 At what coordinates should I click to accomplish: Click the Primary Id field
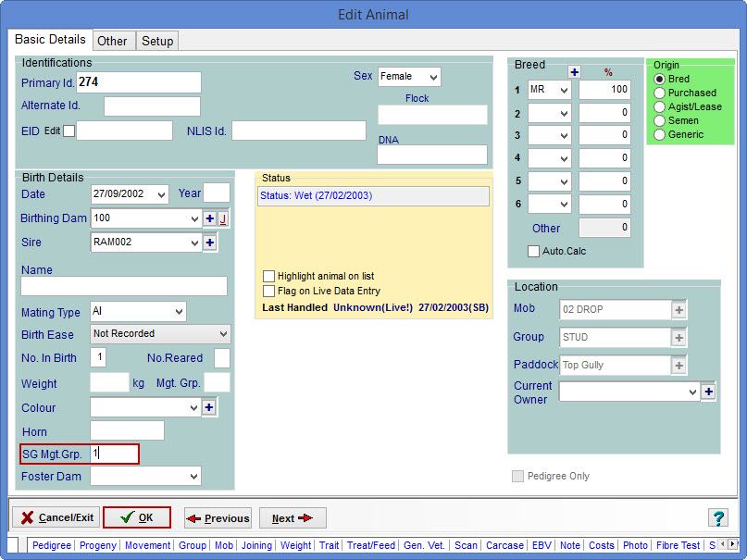click(139, 82)
